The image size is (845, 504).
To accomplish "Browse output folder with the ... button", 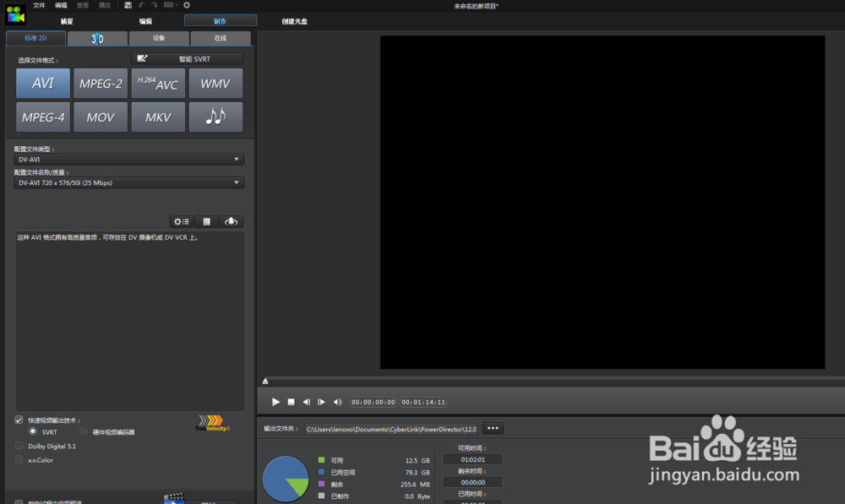I will click(493, 429).
